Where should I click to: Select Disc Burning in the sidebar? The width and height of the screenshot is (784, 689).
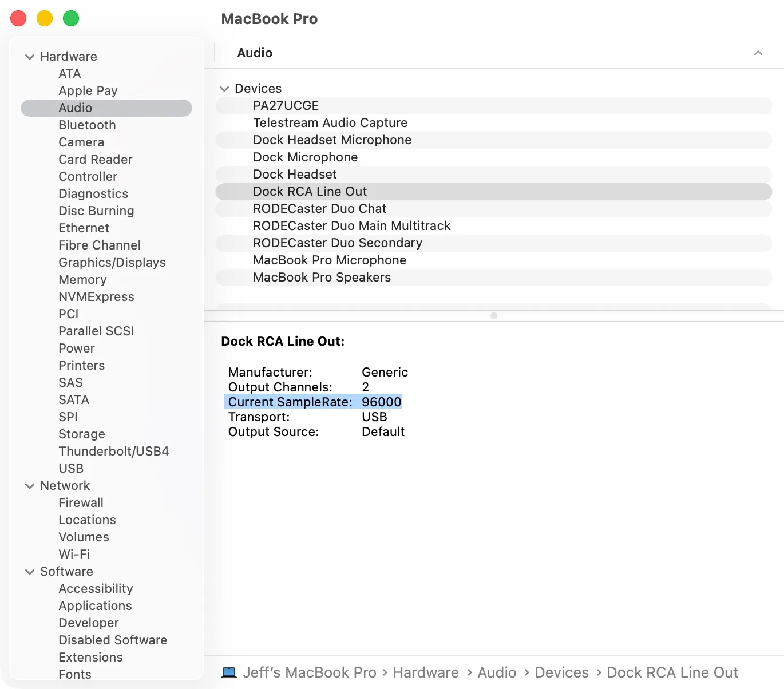click(96, 211)
